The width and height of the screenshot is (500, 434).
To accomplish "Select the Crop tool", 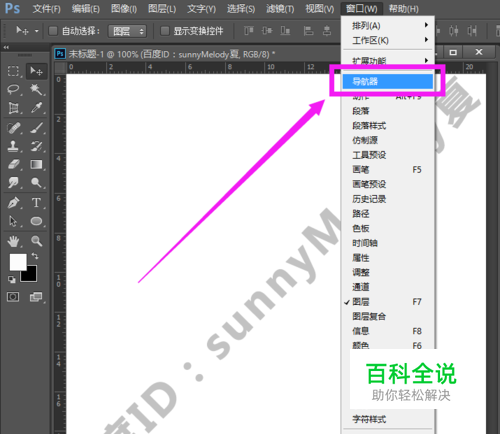I will 13,108.
